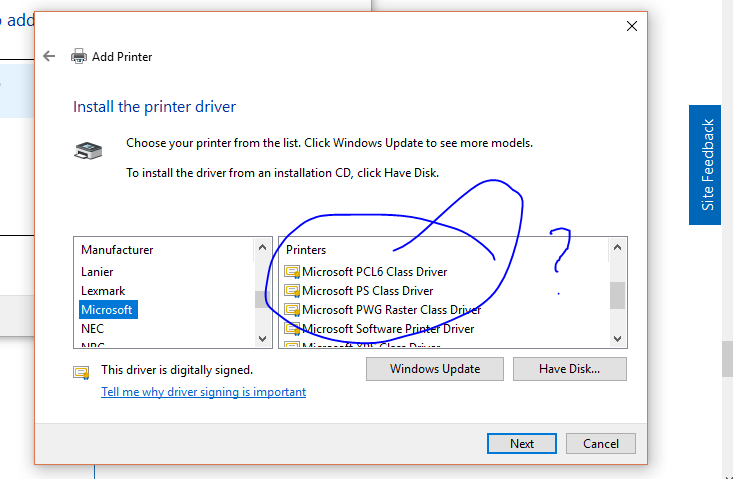
Task: Click the Microsoft PS Class Driver icon
Action: click(x=292, y=291)
